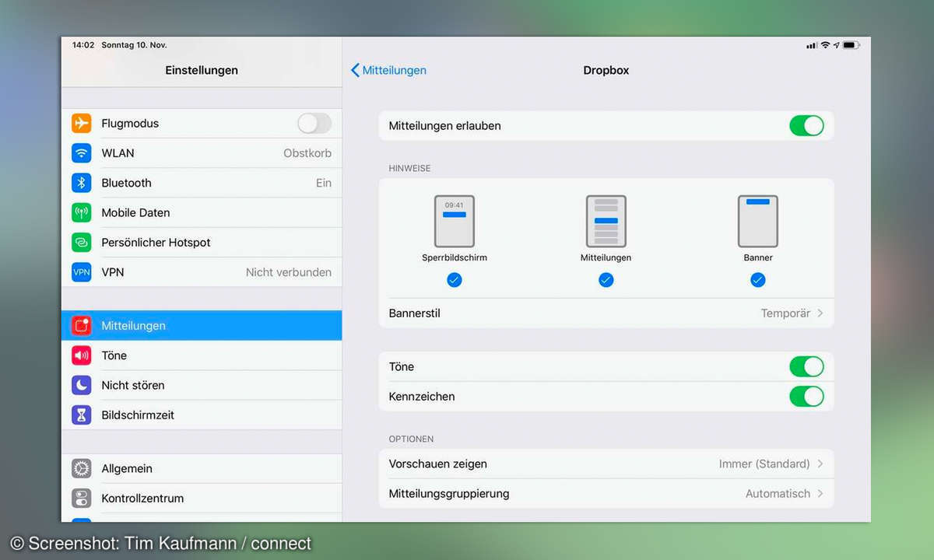This screenshot has width=934, height=560.
Task: Open Töne sidebar row
Action: coord(202,355)
